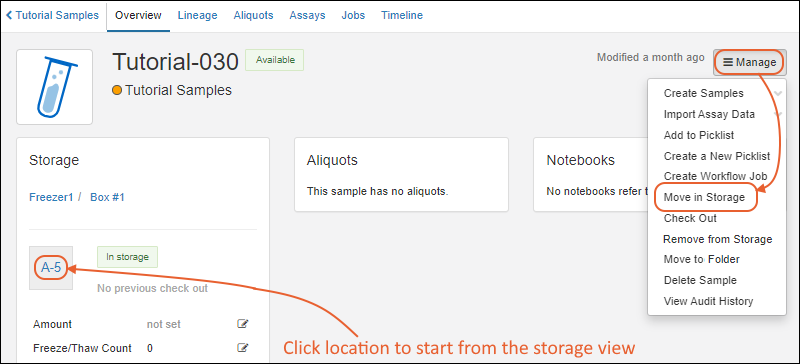Viewport: 800px width, 364px height.
Task: Select Delete Sample in menu
Action: 700,280
